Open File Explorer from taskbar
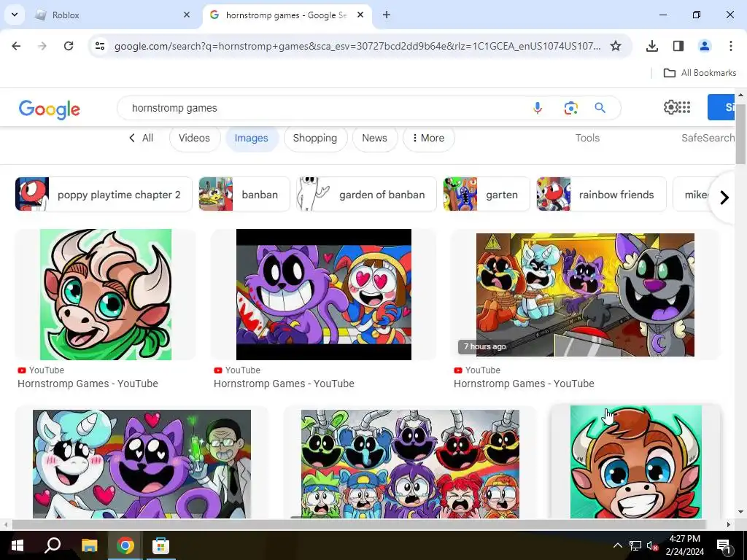This screenshot has height=560, width=747. point(89,545)
